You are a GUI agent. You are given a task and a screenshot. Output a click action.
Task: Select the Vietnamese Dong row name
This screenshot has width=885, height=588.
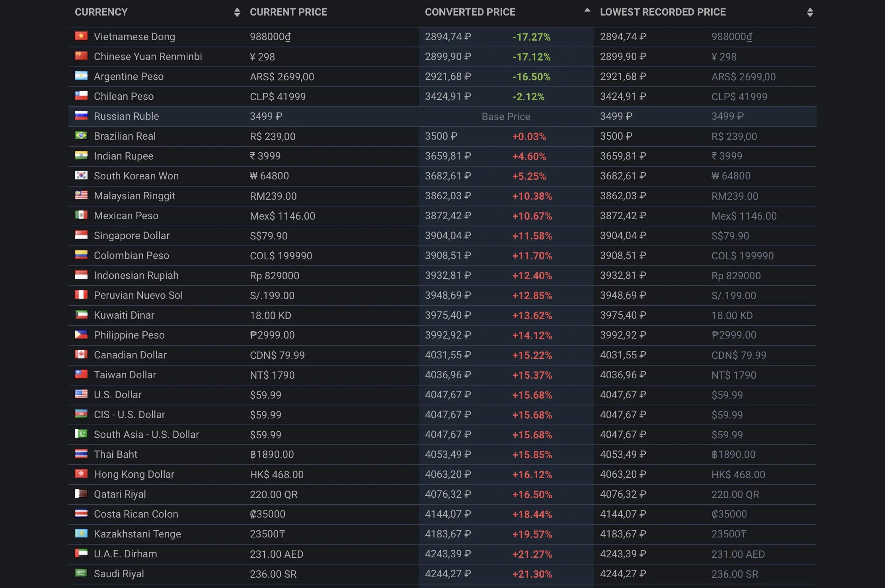[135, 37]
